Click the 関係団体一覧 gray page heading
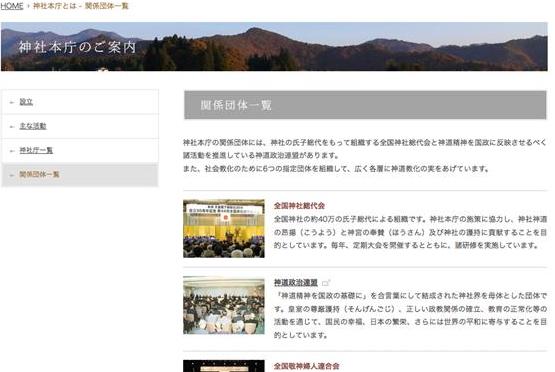This screenshot has width=555, height=372. click(x=365, y=105)
